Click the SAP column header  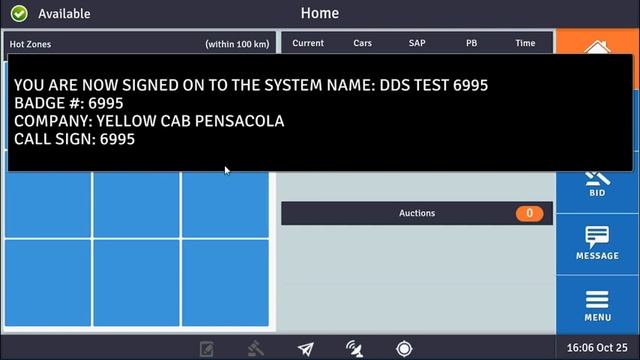click(417, 43)
